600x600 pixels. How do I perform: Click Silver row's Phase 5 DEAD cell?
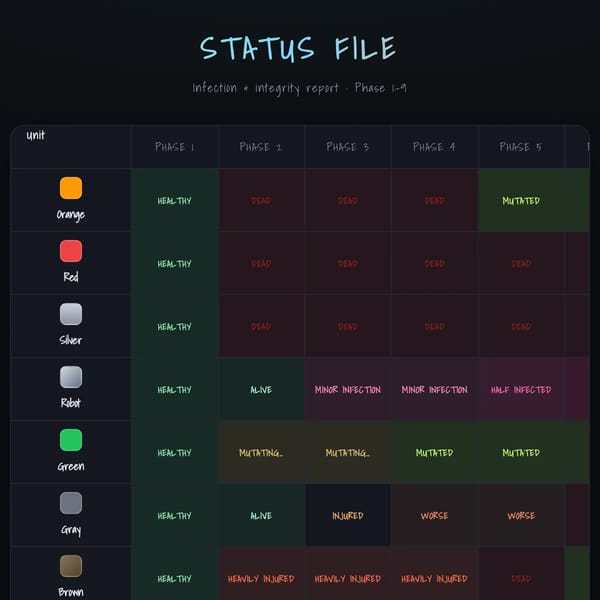pyautogui.click(x=521, y=326)
